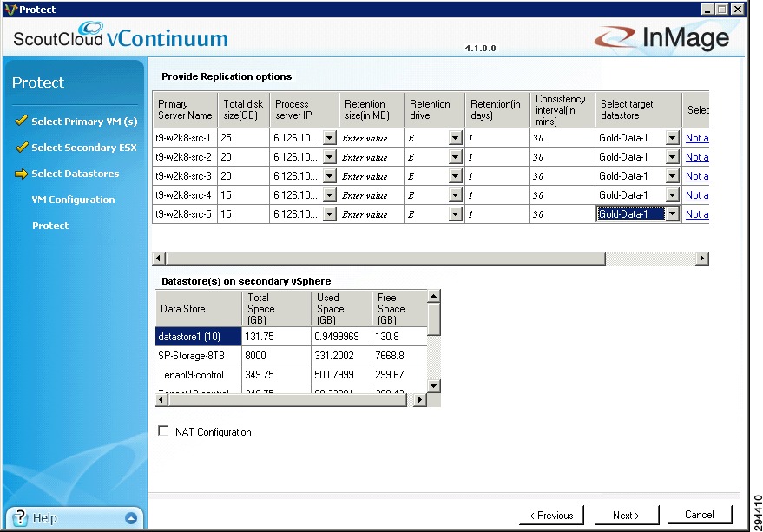Click datastore list scroll right arrow
Viewport: 763px width, 532px height.
[x=419, y=400]
